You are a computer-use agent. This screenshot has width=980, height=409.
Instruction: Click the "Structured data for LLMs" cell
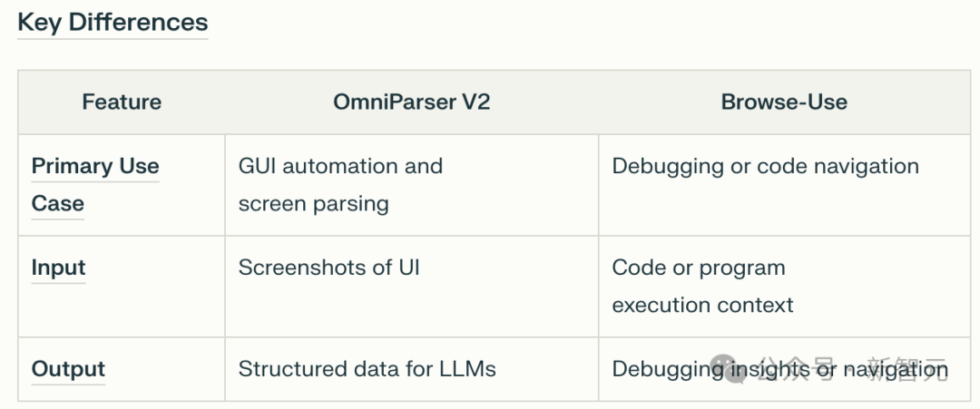tap(367, 369)
